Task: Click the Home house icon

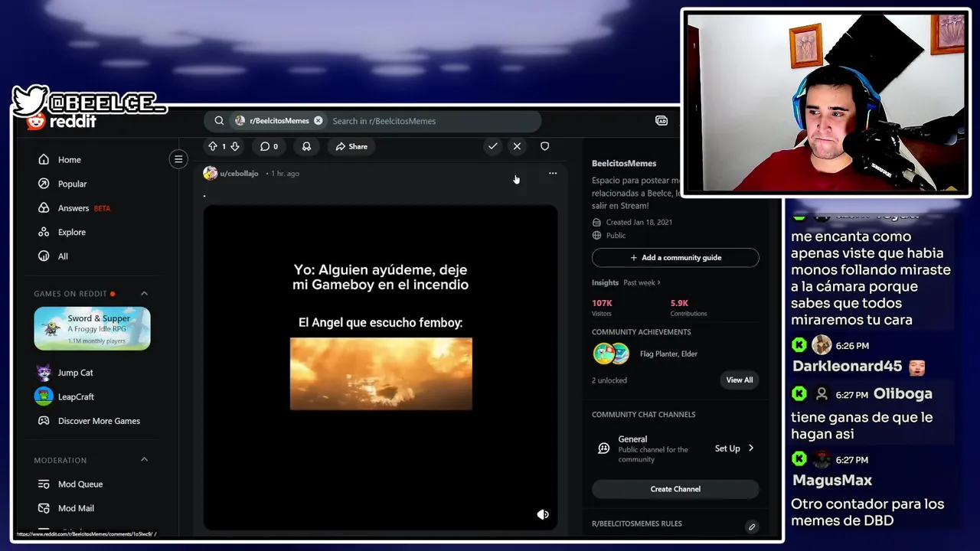Action: pos(44,160)
